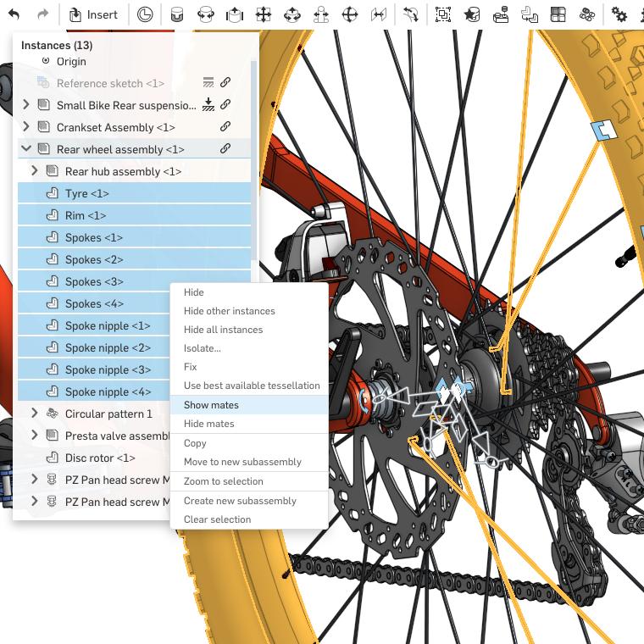644x644 pixels.
Task: Click Origin in the instances list
Action: [71, 61]
